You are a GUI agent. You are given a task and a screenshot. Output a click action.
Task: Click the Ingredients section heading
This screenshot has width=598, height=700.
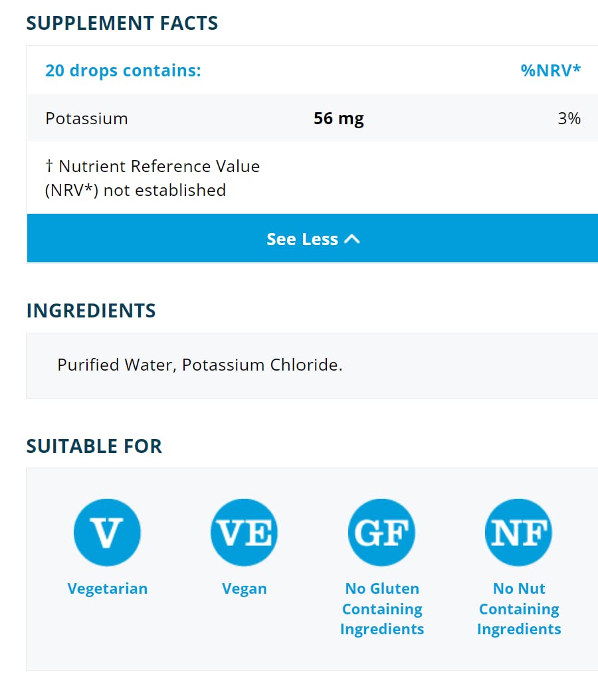pyautogui.click(x=91, y=311)
